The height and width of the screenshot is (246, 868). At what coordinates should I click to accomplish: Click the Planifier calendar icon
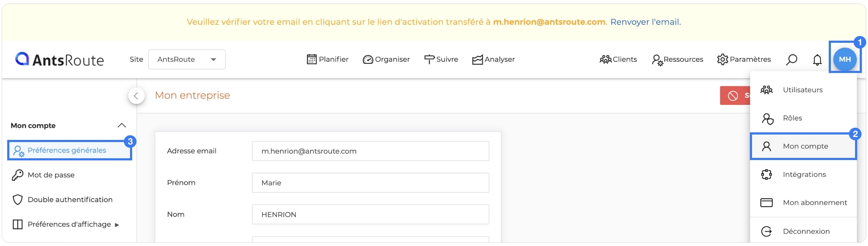[x=312, y=59]
